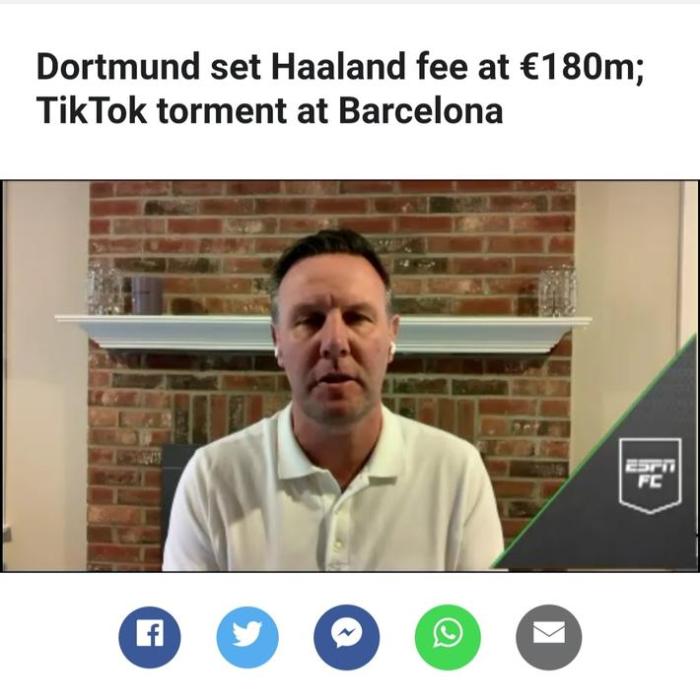Email this article using the envelope icon
This screenshot has width=700, height=700.
(549, 637)
